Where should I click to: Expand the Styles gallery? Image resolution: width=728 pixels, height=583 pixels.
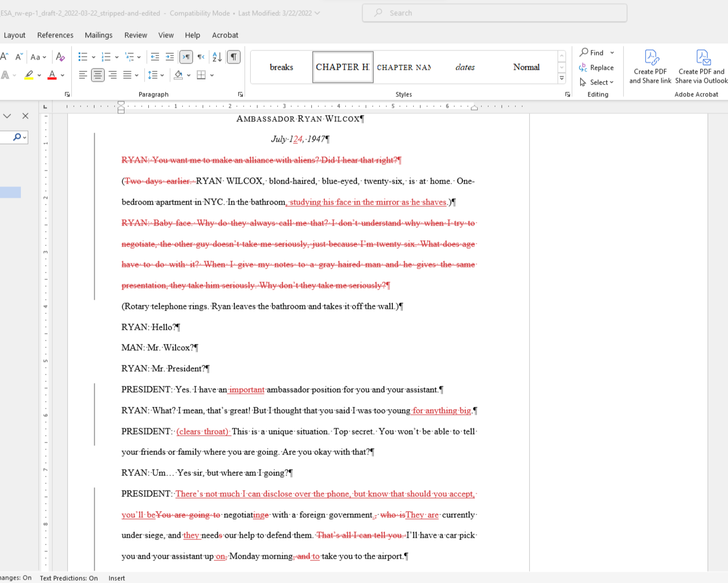click(x=562, y=78)
